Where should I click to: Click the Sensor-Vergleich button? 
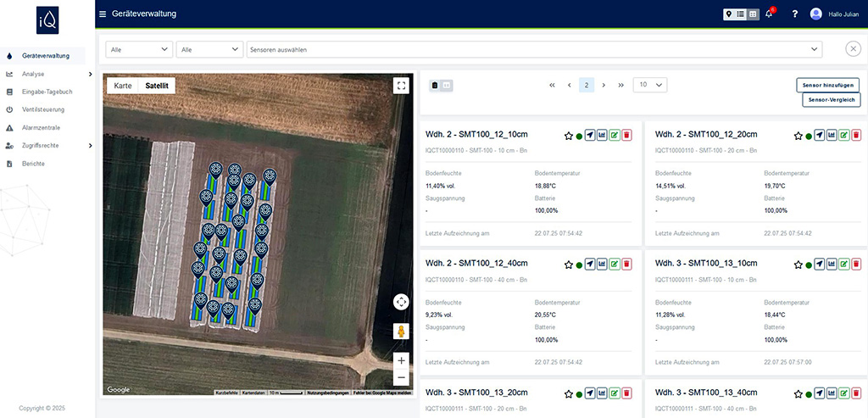[831, 100]
